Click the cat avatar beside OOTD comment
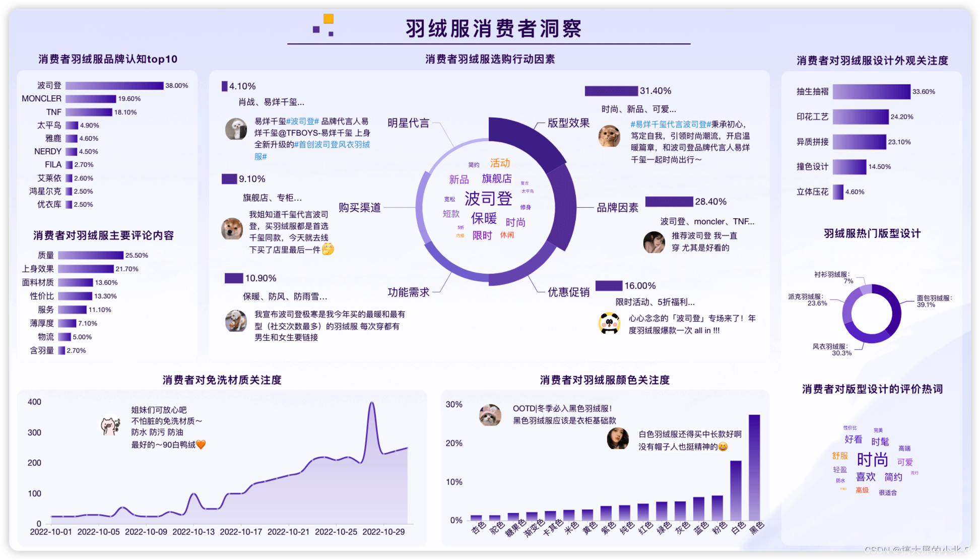 click(490, 415)
